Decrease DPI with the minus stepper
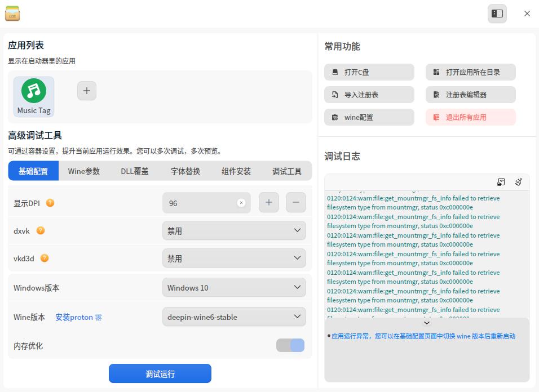This screenshot has height=392, width=539. 295,203
